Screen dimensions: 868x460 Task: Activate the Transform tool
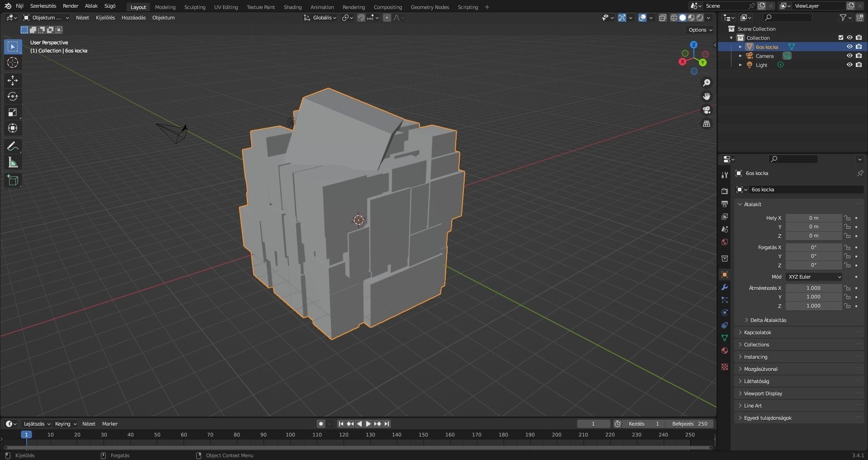pyautogui.click(x=13, y=128)
